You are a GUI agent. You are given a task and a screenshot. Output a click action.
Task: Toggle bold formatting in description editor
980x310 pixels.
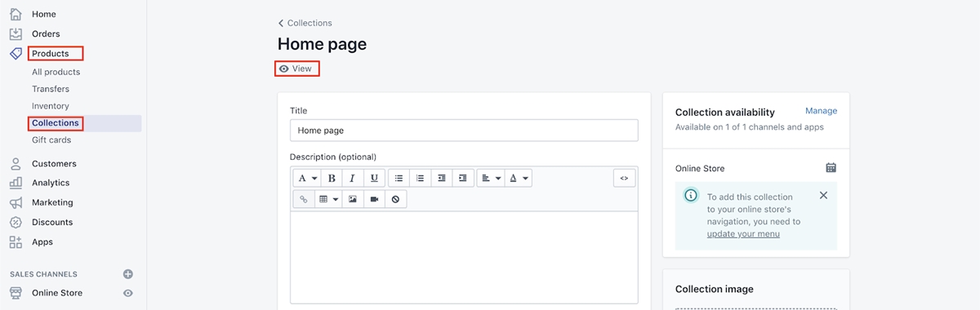click(x=332, y=178)
